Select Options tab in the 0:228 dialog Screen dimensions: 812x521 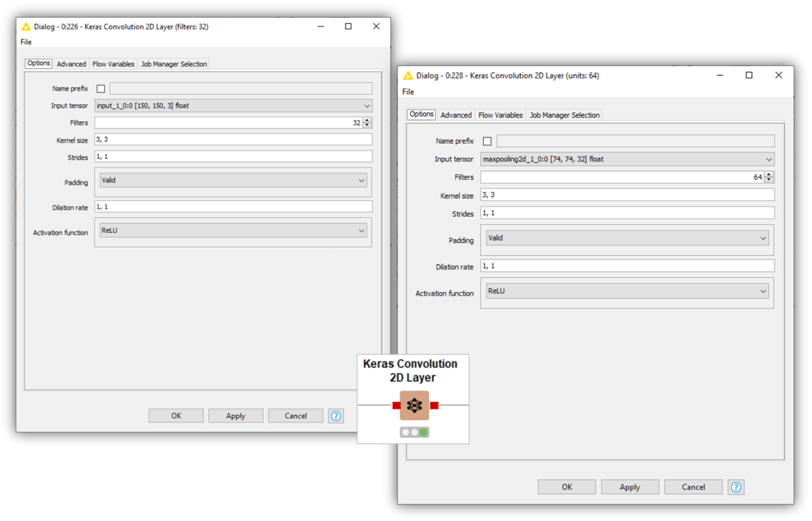tap(421, 115)
